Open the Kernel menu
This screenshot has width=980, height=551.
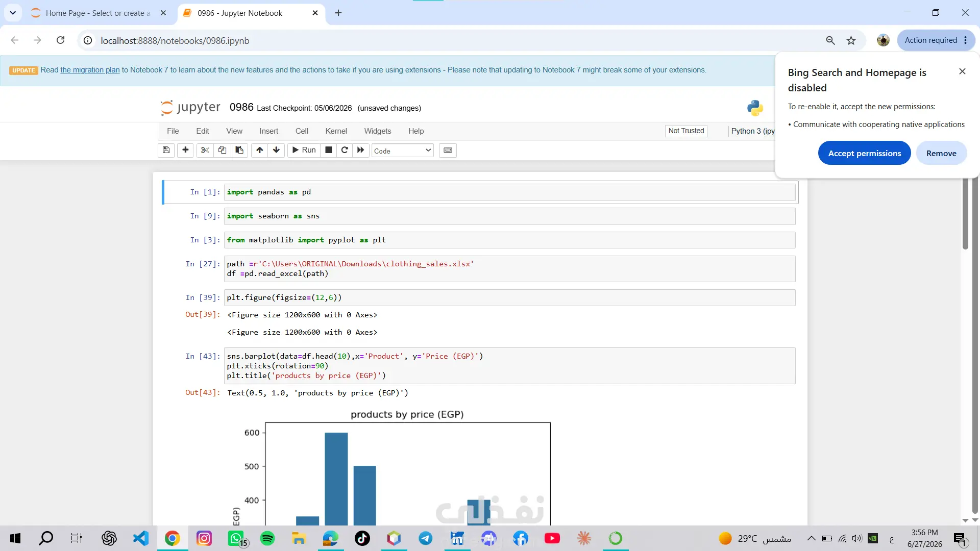[x=336, y=131]
